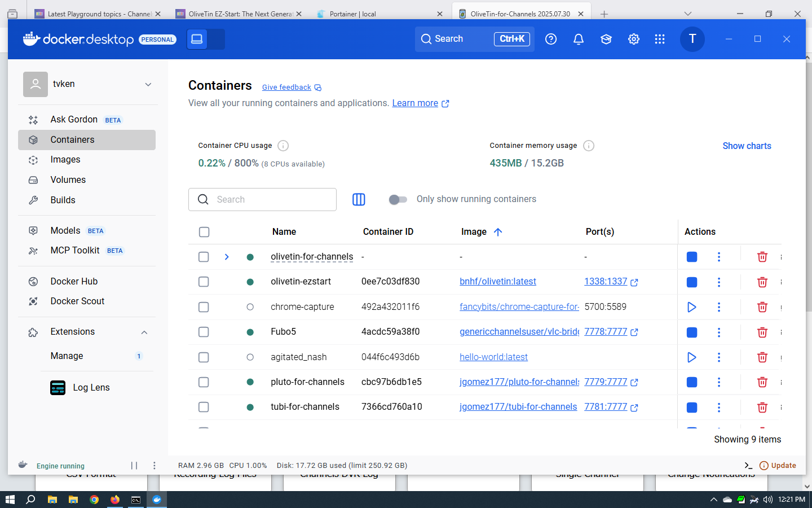This screenshot has height=508, width=812.
Task: Start the agitated_nash container
Action: (x=692, y=357)
